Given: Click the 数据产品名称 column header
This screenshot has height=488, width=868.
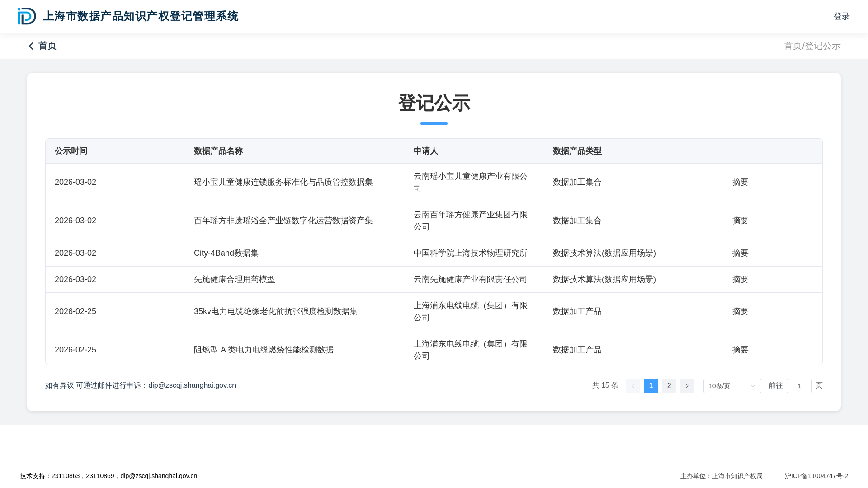Looking at the screenshot, I should point(218,151).
